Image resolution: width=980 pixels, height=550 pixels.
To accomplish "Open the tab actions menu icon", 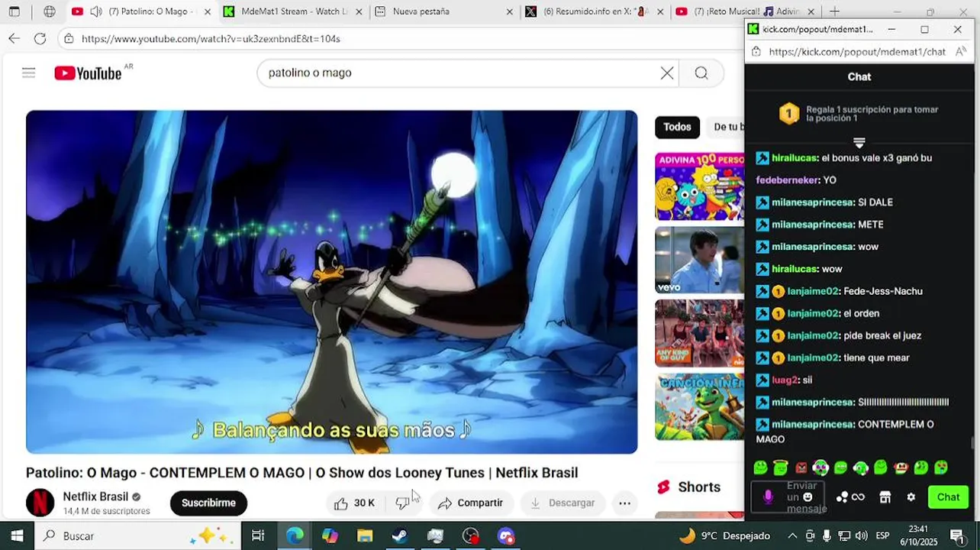I will pos(14,11).
